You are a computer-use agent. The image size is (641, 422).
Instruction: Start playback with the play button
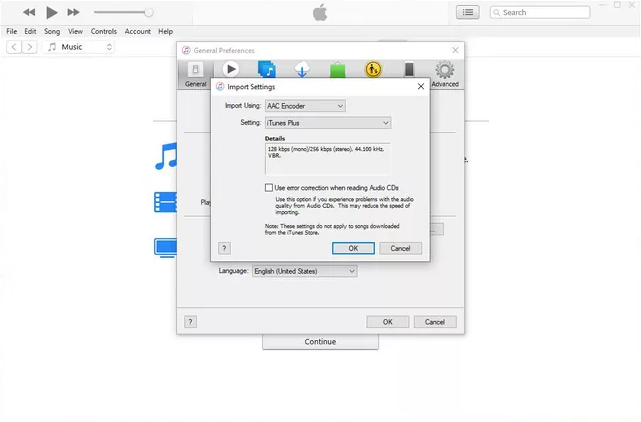click(52, 12)
